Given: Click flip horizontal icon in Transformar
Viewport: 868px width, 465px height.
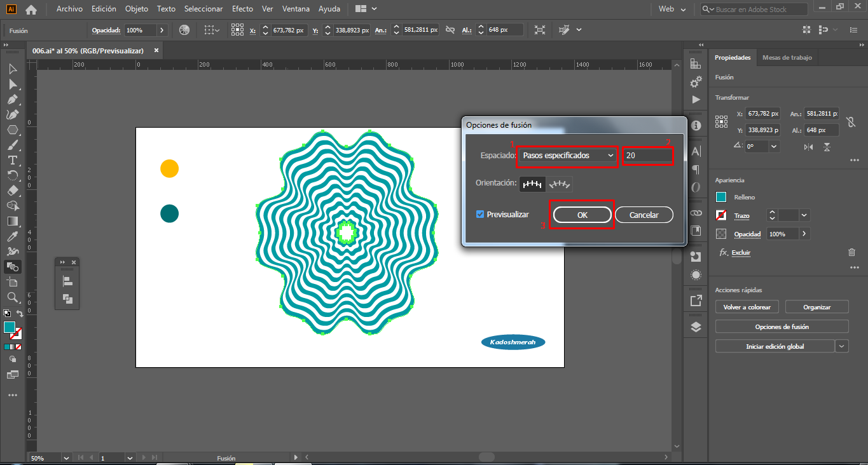Looking at the screenshot, I should pos(808,147).
